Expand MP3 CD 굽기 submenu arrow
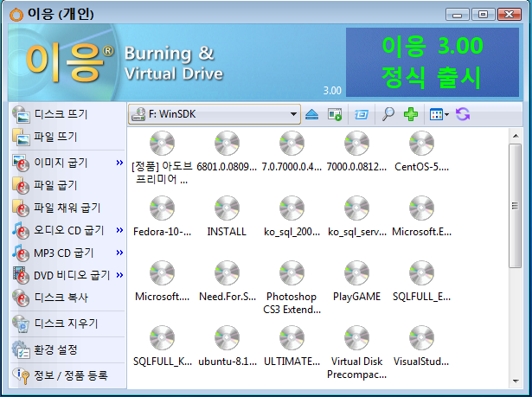Screen dimensions: 532x397 point(119,253)
